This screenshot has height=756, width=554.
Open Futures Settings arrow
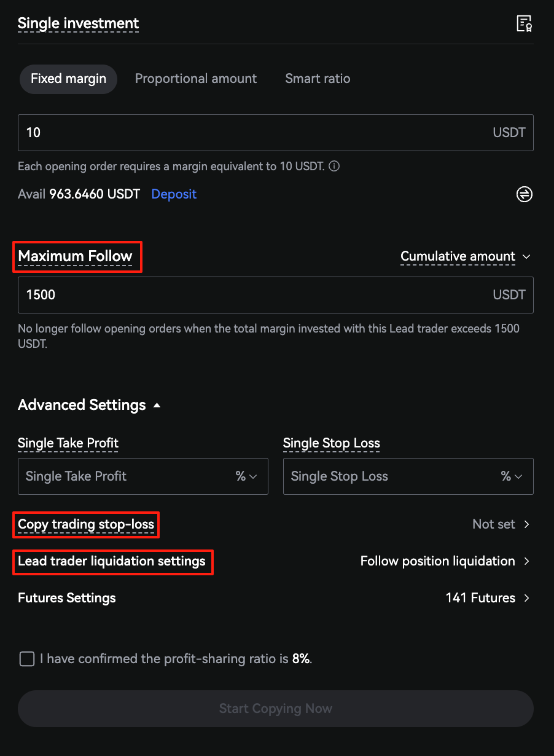pyautogui.click(x=526, y=598)
